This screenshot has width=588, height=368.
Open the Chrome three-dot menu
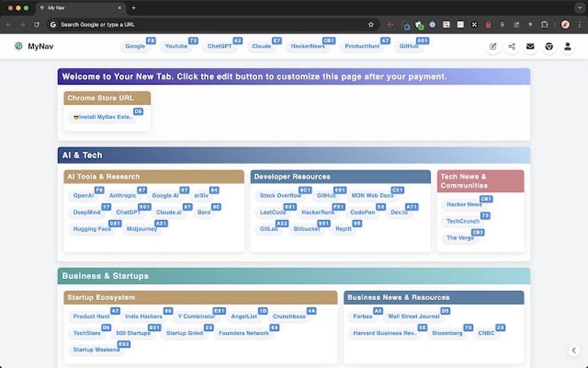point(580,25)
